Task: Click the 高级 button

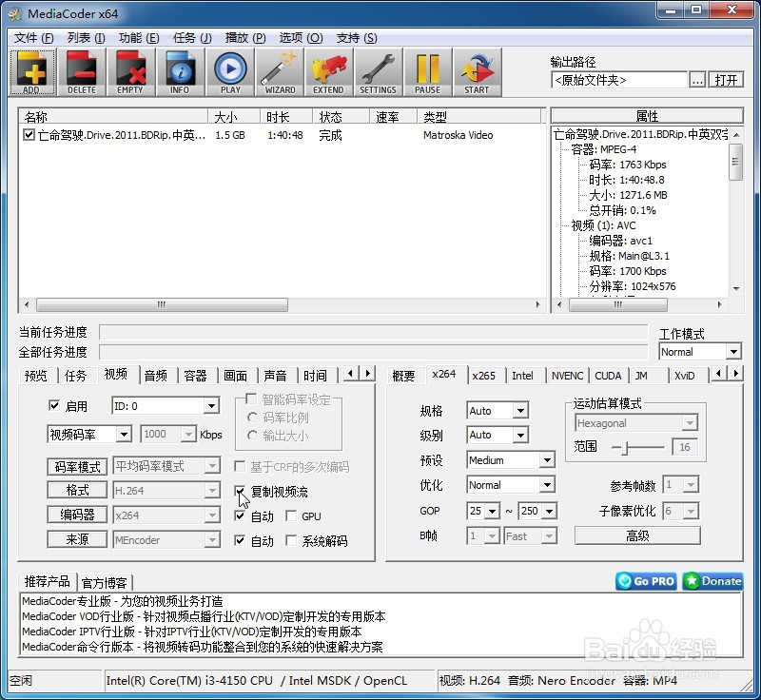Action: click(637, 535)
